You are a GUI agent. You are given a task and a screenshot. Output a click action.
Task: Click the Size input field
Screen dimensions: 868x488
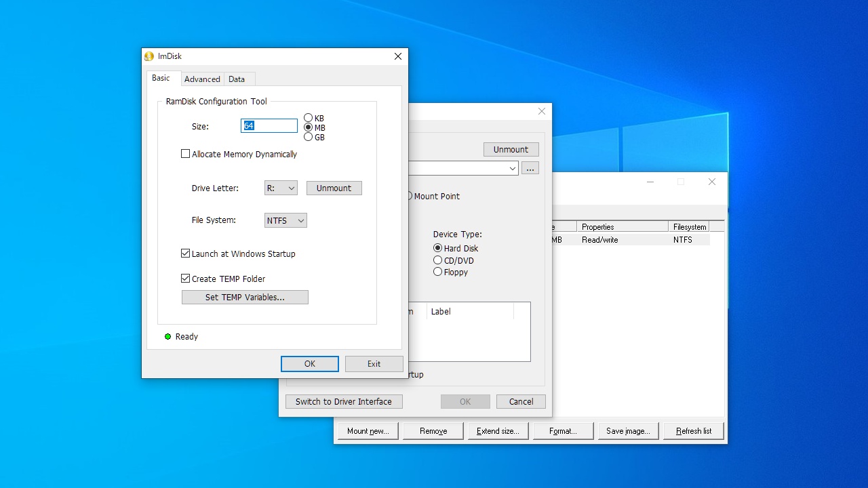269,126
